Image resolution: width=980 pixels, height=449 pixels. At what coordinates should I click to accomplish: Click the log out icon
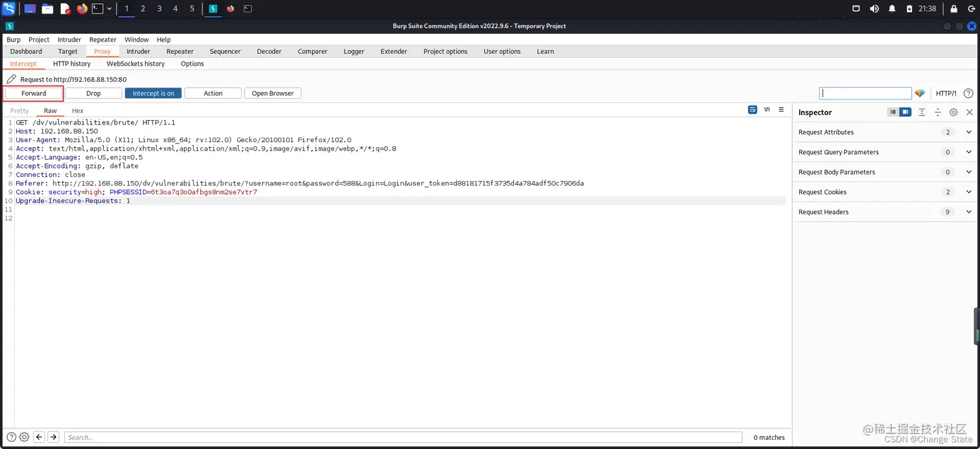971,9
